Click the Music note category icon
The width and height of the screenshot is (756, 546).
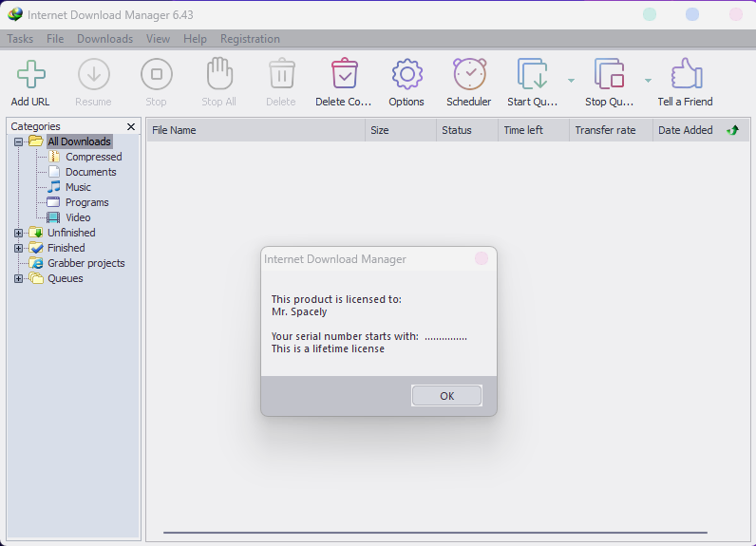(x=53, y=187)
